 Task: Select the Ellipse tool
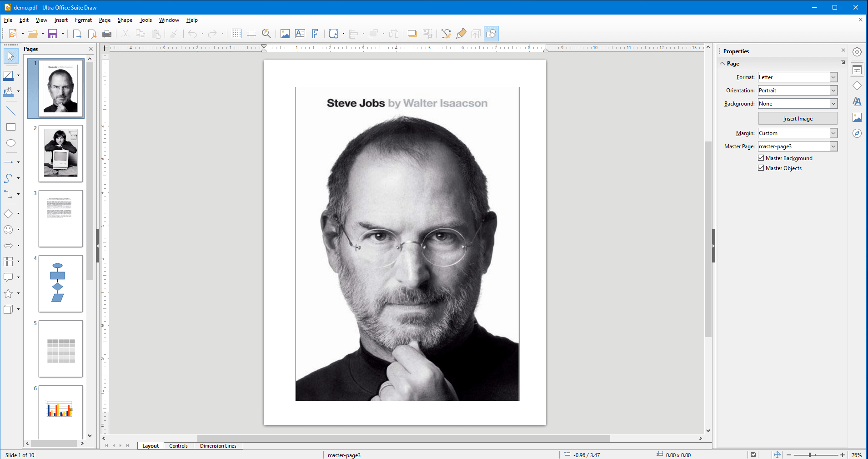tap(11, 143)
